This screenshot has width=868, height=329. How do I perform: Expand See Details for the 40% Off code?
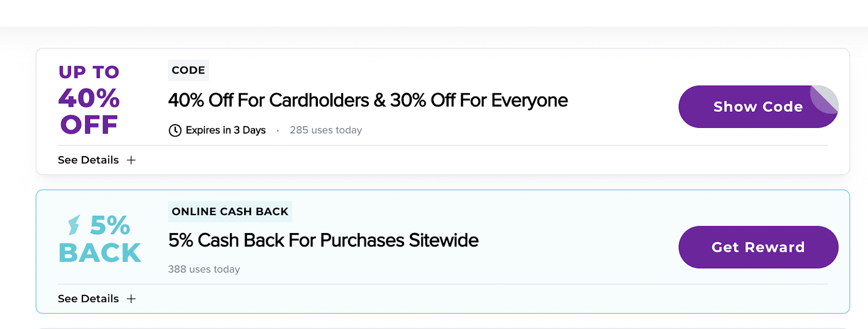pos(88,160)
